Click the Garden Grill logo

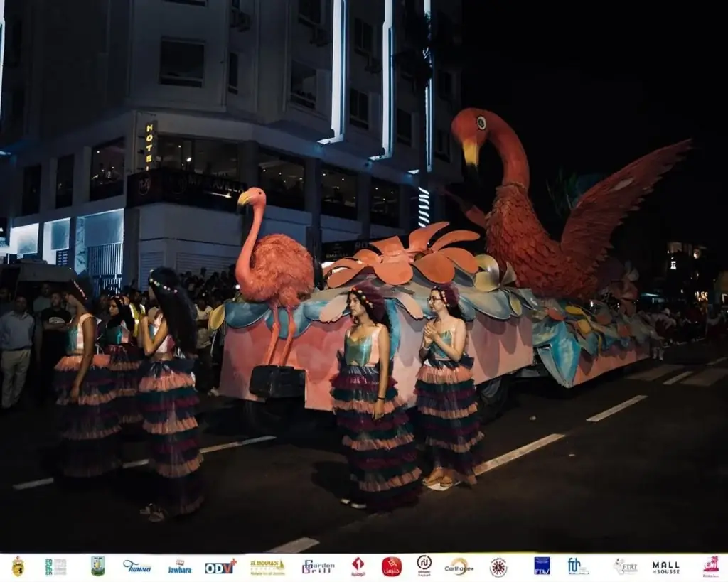pos(318,566)
